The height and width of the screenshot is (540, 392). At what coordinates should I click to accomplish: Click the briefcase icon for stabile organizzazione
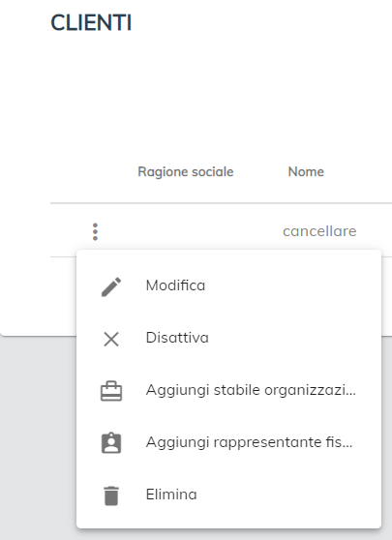[111, 391]
